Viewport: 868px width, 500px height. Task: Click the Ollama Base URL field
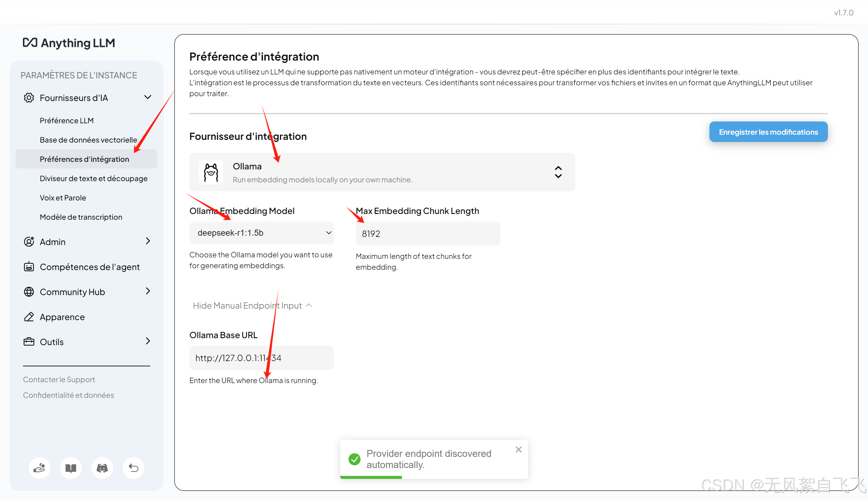pos(261,358)
